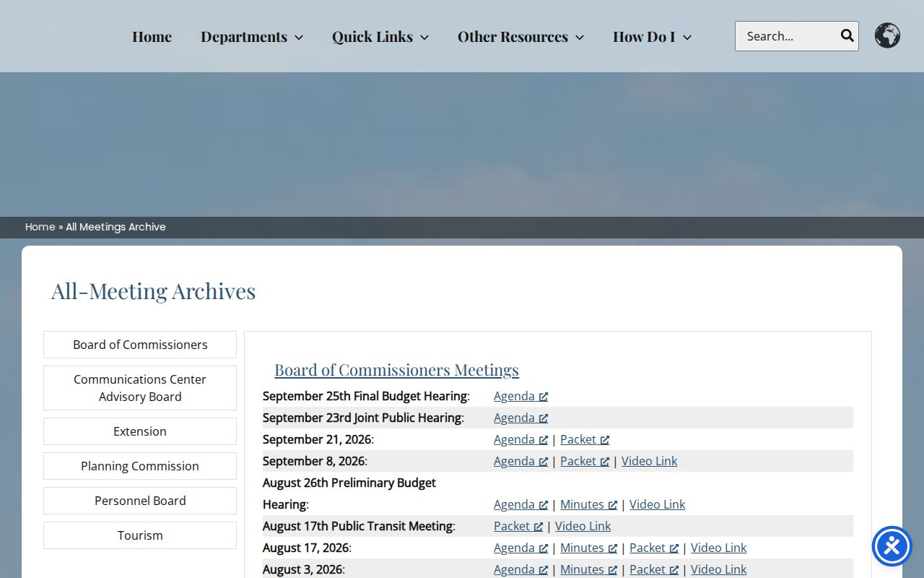Open the globe language selector
The width and height of the screenshot is (924, 578).
(887, 35)
